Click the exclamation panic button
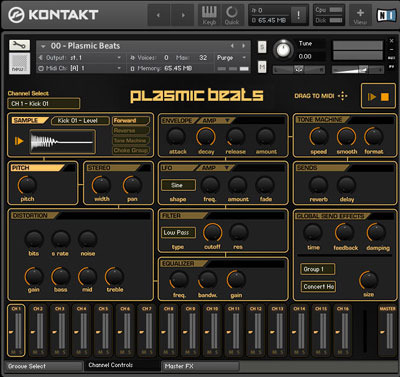This screenshot has height=377, width=400. tap(298, 14)
